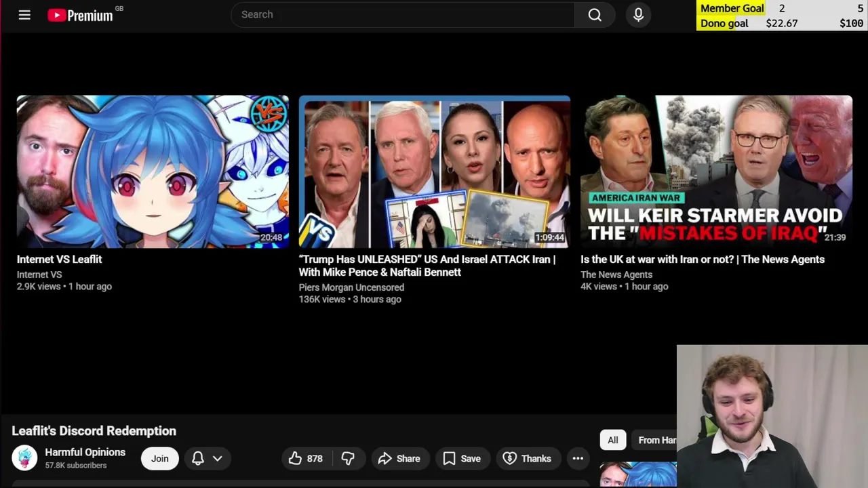Click "2.9K views • 1 hour ago" text

coord(64,287)
